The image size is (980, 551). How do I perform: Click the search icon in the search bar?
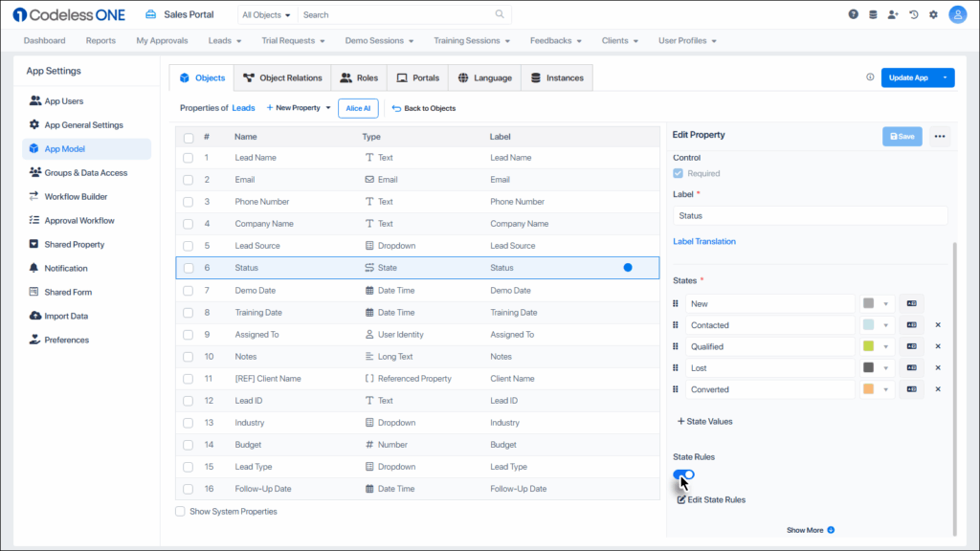499,14
